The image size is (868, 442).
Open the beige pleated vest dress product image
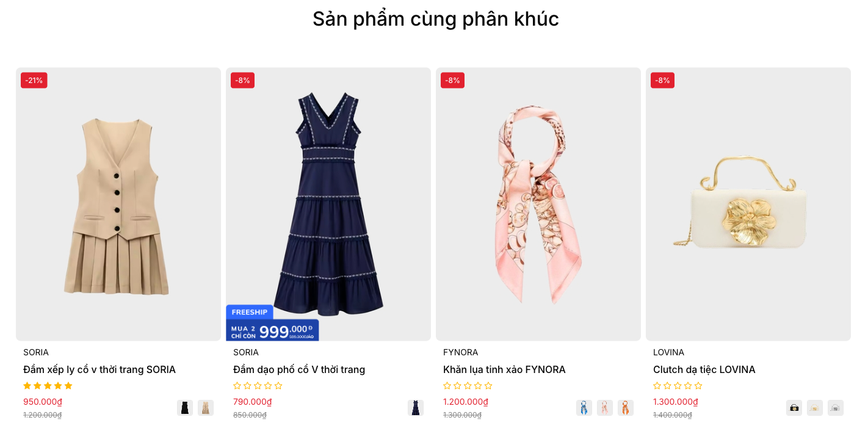[118, 204]
